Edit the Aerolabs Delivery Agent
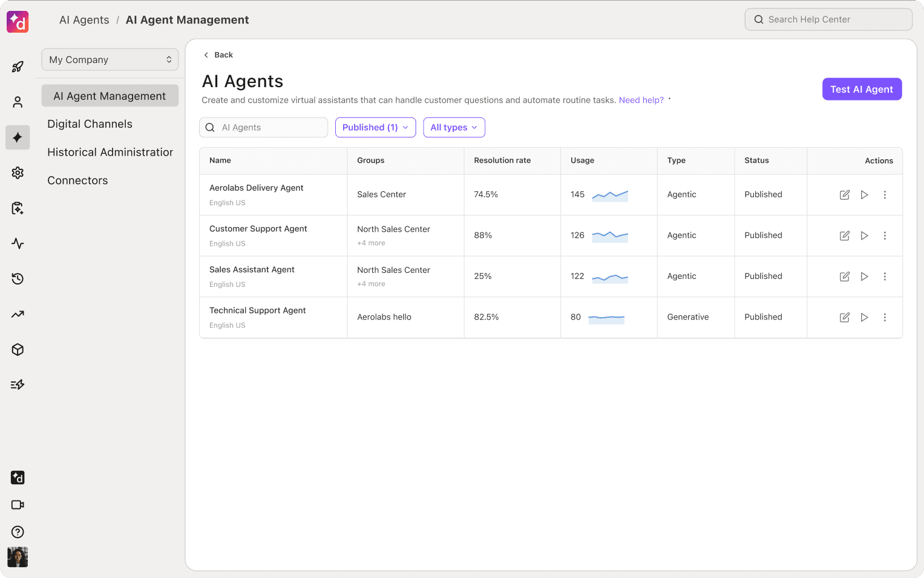924x578 pixels. pyautogui.click(x=845, y=195)
